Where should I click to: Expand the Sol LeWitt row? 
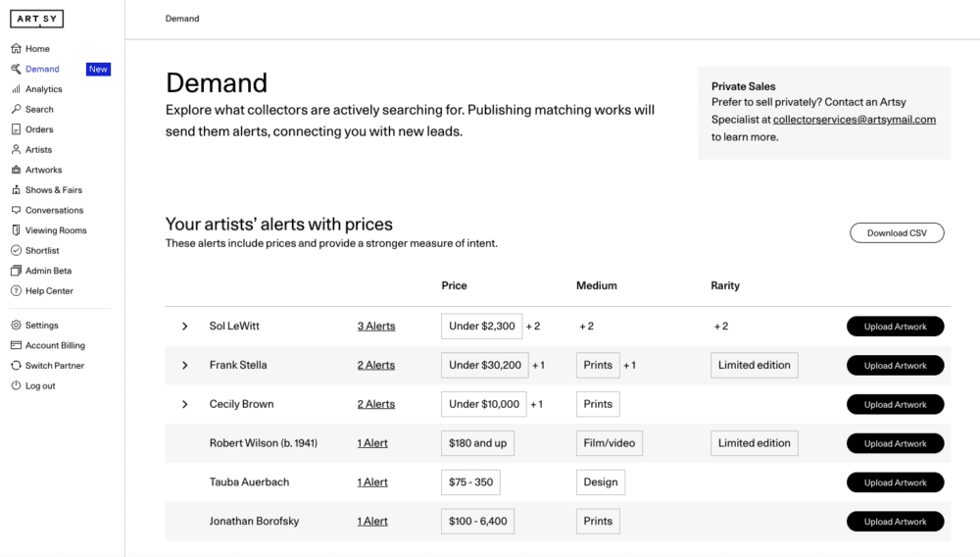[x=184, y=327]
